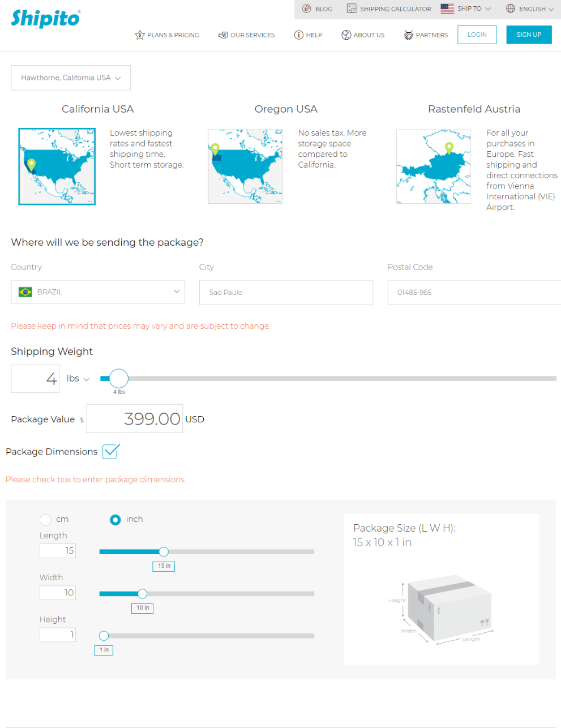Click the '10 in' width slider label
The width and height of the screenshot is (561, 728).
coord(142,608)
